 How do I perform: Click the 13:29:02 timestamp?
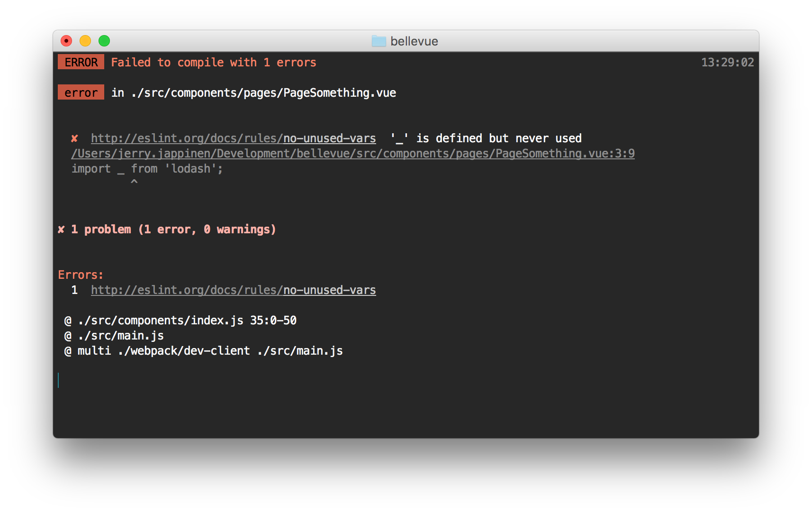coord(727,63)
